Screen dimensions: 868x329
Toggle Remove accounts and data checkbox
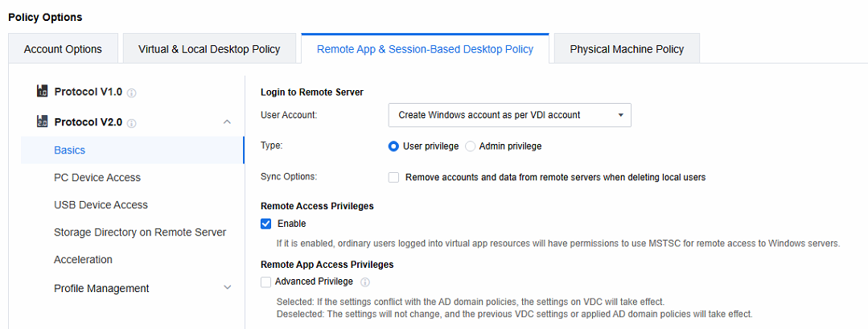(394, 177)
